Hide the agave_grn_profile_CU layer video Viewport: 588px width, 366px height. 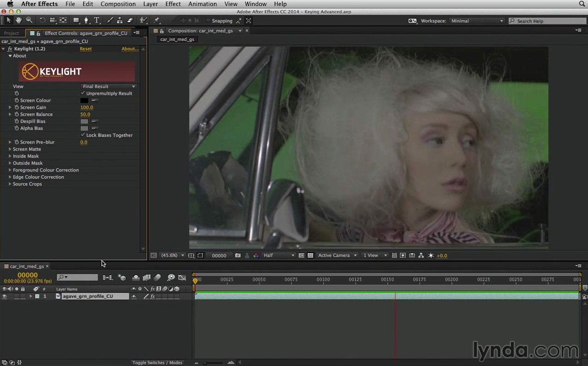5,296
